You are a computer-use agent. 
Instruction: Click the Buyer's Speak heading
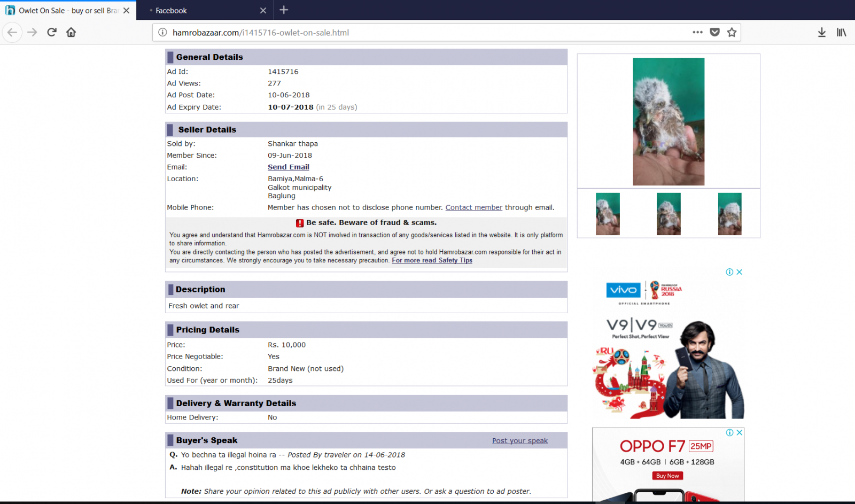click(207, 440)
